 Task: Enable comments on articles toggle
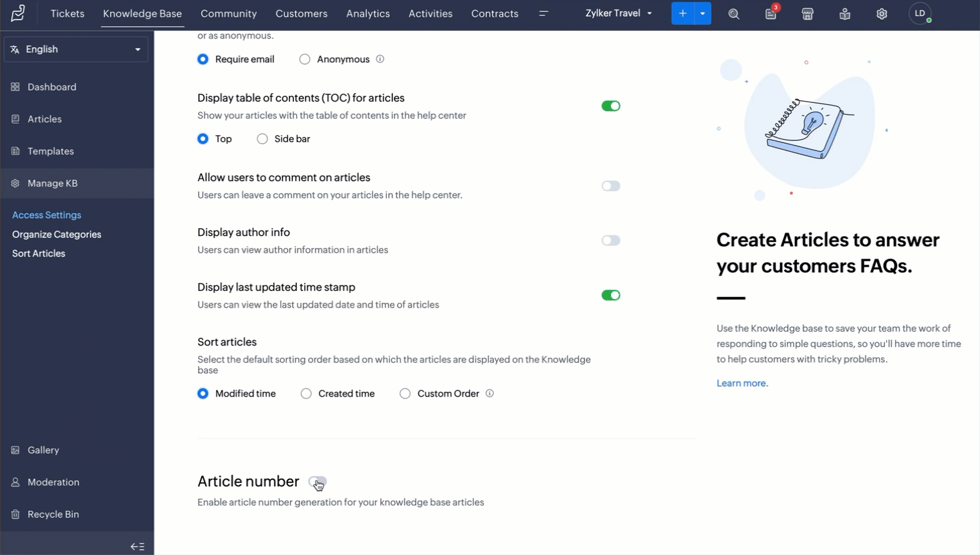click(610, 186)
